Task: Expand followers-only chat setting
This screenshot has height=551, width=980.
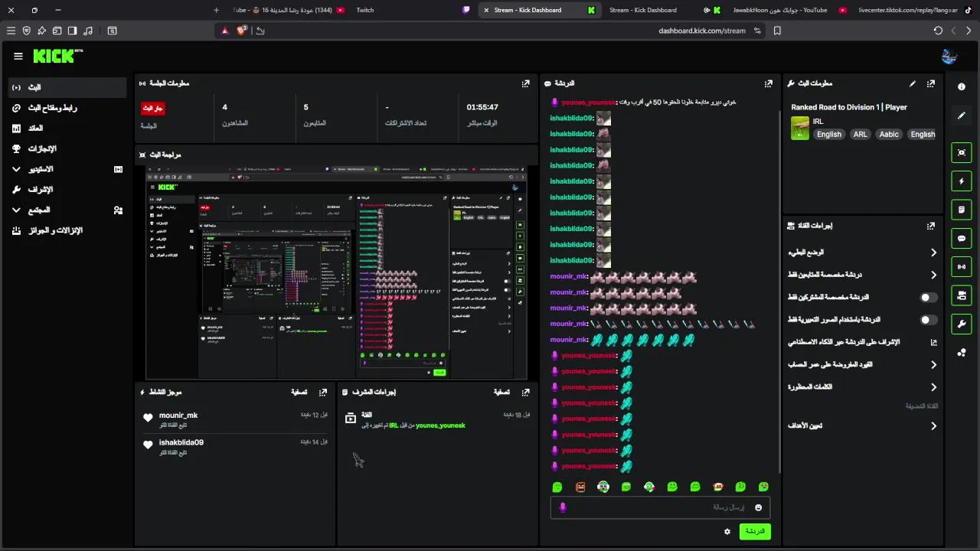Action: pos(862,275)
